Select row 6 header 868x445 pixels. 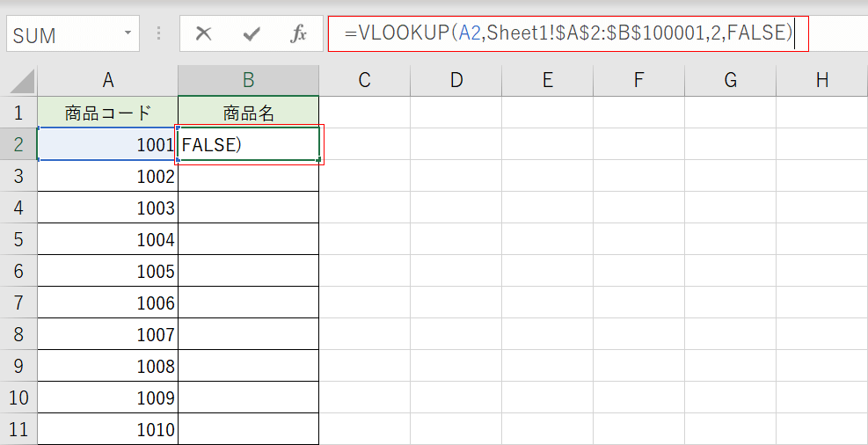click(18, 271)
